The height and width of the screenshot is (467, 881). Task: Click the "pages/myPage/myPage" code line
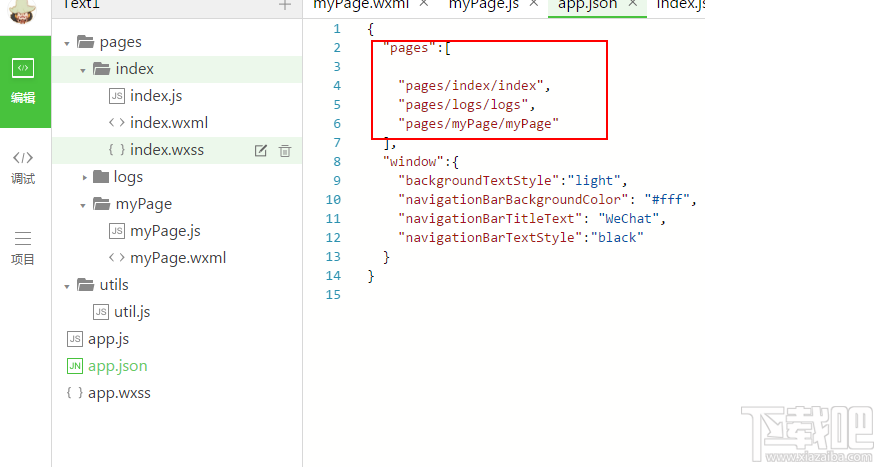(478, 124)
